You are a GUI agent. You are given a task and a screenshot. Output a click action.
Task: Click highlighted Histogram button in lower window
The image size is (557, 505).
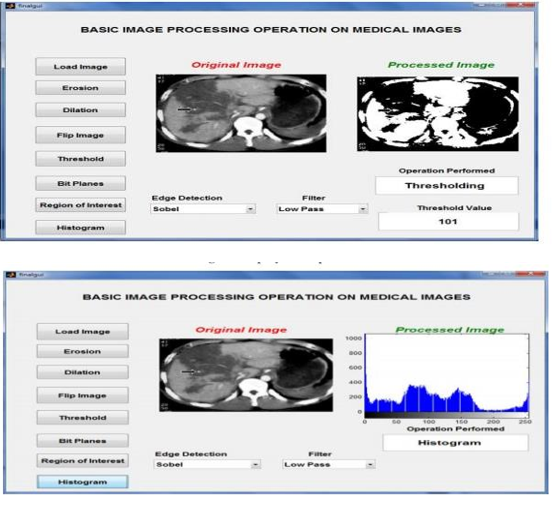coord(82,482)
